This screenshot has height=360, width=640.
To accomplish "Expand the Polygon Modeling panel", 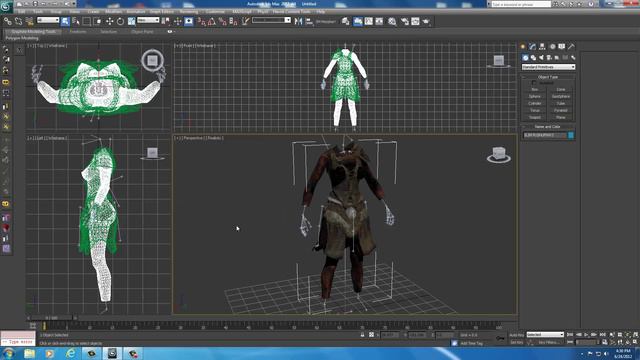I will (x=22, y=38).
